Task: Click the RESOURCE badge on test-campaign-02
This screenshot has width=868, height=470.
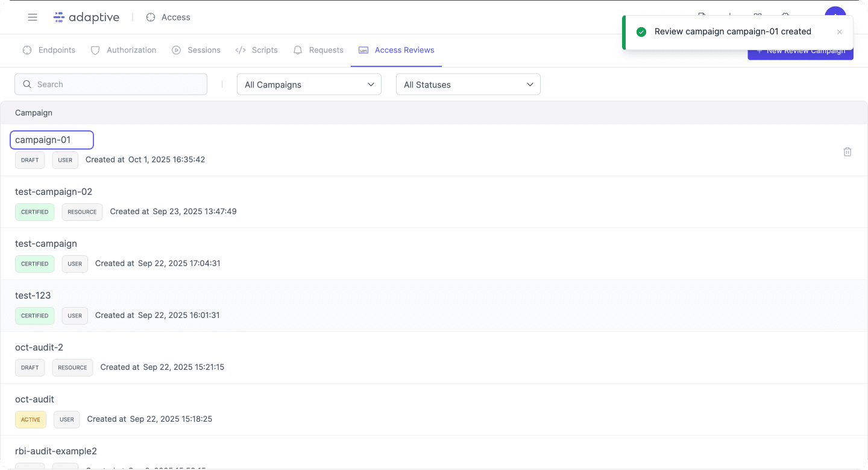Action: tap(82, 212)
